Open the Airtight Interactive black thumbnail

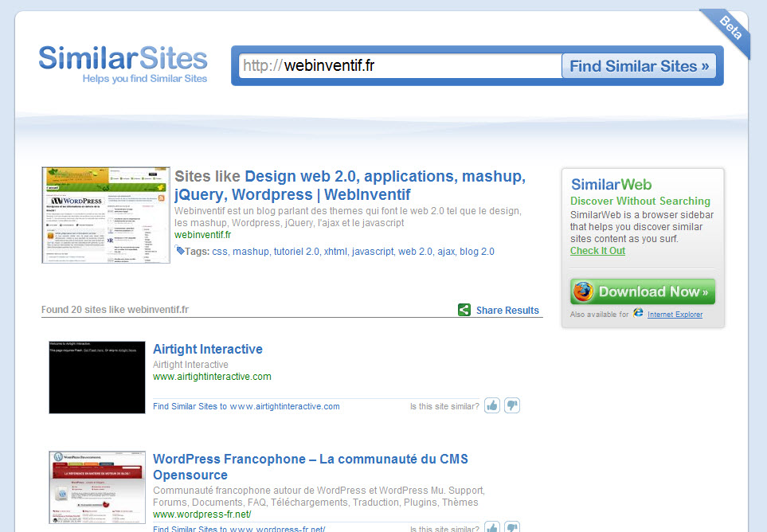click(97, 377)
